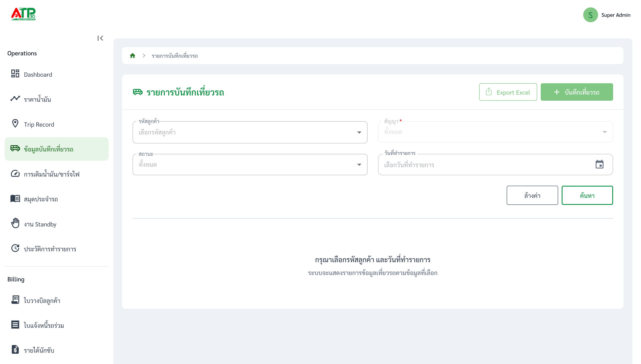
Task: Click the ข้อมูลบันทึกเที่ยวรถ van icon in sidebar
Action: (15, 148)
